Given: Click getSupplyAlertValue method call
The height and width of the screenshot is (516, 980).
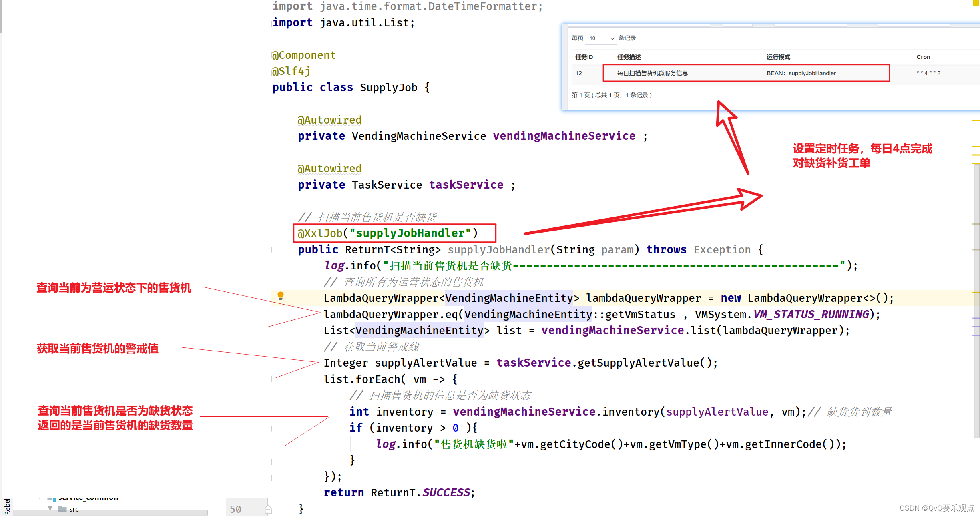Looking at the screenshot, I should [x=639, y=363].
